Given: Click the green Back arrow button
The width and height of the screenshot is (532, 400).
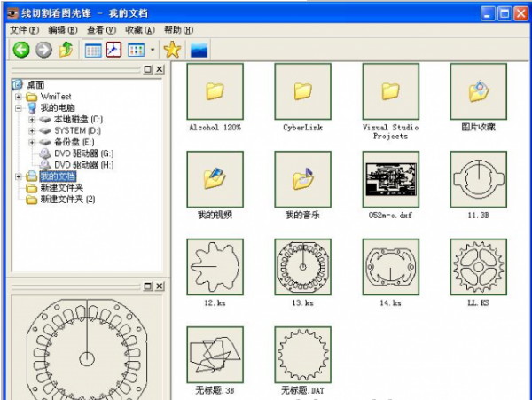Looking at the screenshot, I should (20, 50).
